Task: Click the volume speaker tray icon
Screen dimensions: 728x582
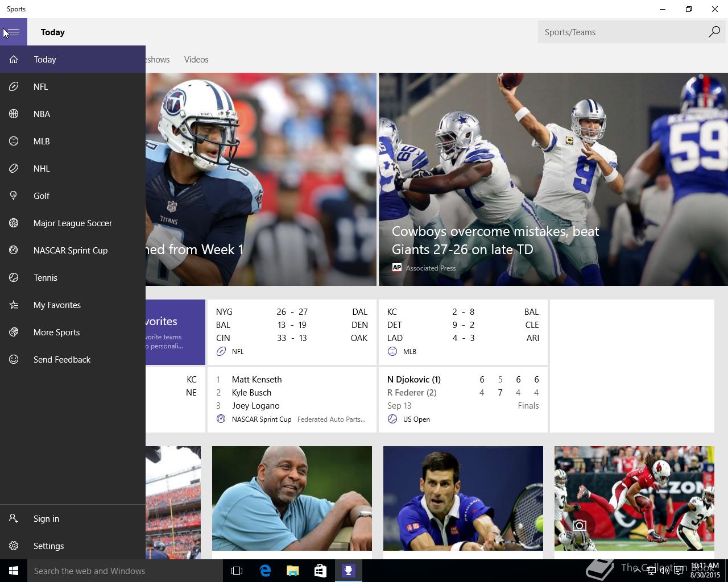Action: tap(664, 571)
